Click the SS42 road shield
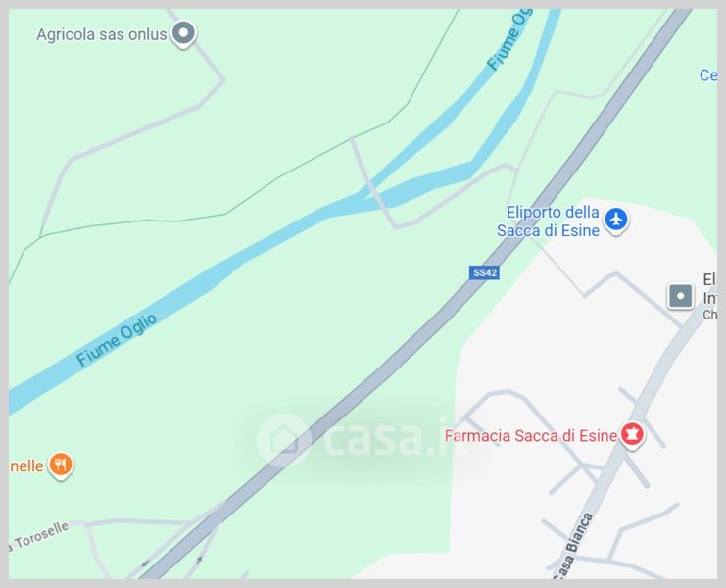The image size is (726, 588). pos(484,272)
